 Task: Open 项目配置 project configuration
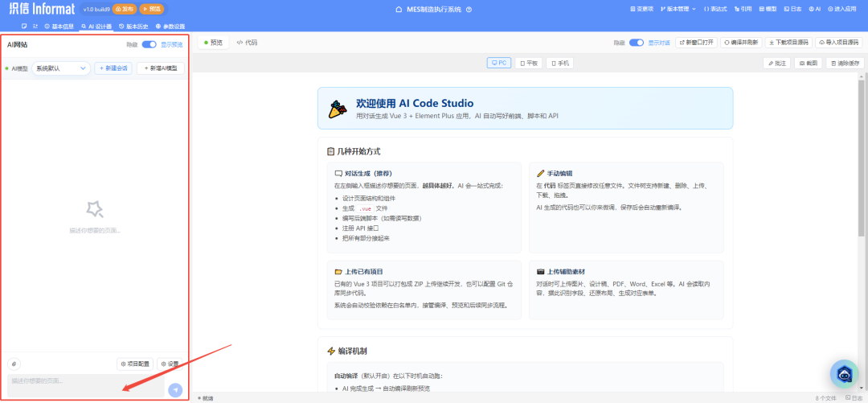coord(135,364)
